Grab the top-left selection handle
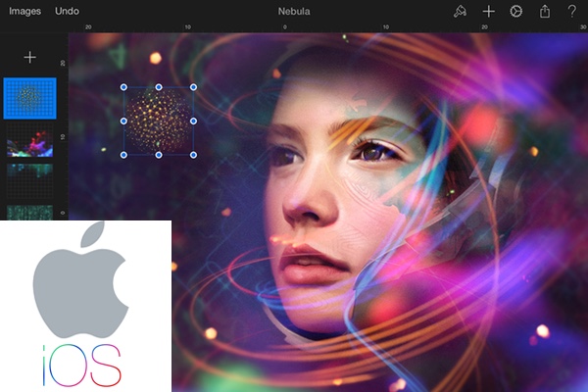 [x=123, y=87]
